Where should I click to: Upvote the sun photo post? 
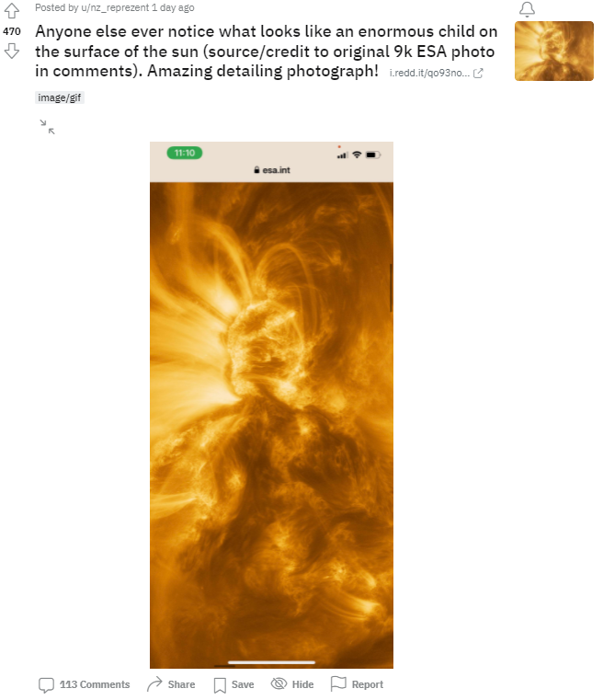click(x=12, y=11)
